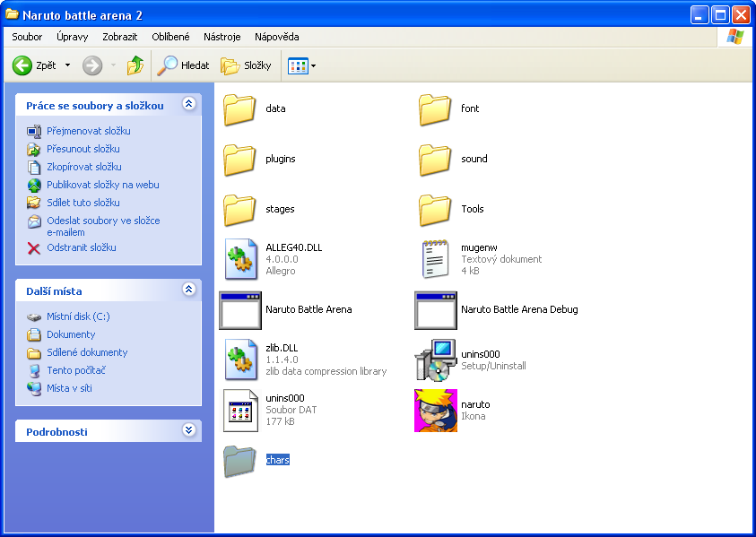Open the Zpět history dropdown arrow
The image size is (756, 537).
click(x=67, y=65)
